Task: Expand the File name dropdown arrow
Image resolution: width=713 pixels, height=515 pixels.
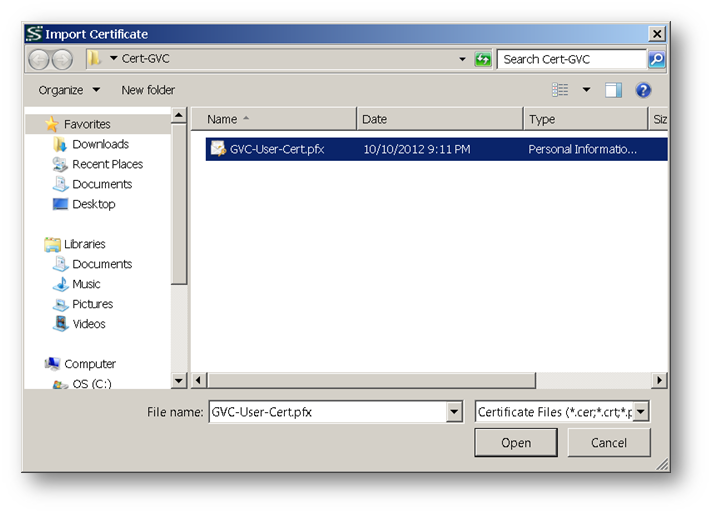Action: [x=454, y=412]
